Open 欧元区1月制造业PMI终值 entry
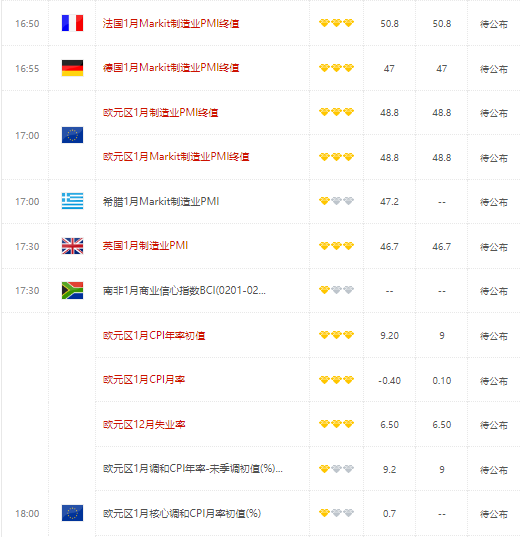520x537 pixels. pos(160,112)
